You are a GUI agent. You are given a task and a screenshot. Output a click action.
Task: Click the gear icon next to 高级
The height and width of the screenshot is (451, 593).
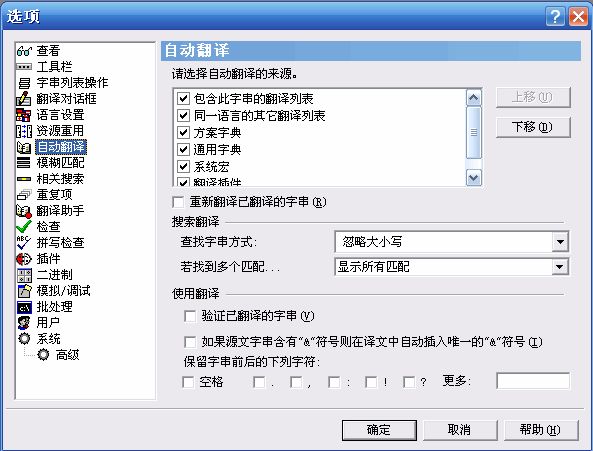coord(43,355)
